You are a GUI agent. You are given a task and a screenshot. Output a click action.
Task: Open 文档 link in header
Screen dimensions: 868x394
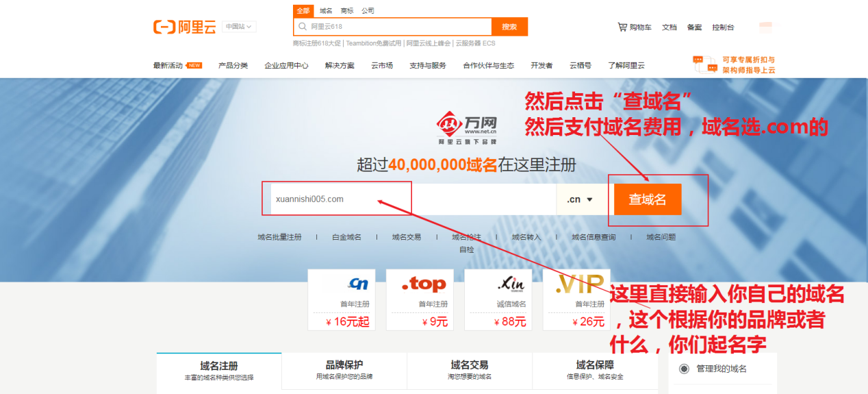point(669,27)
